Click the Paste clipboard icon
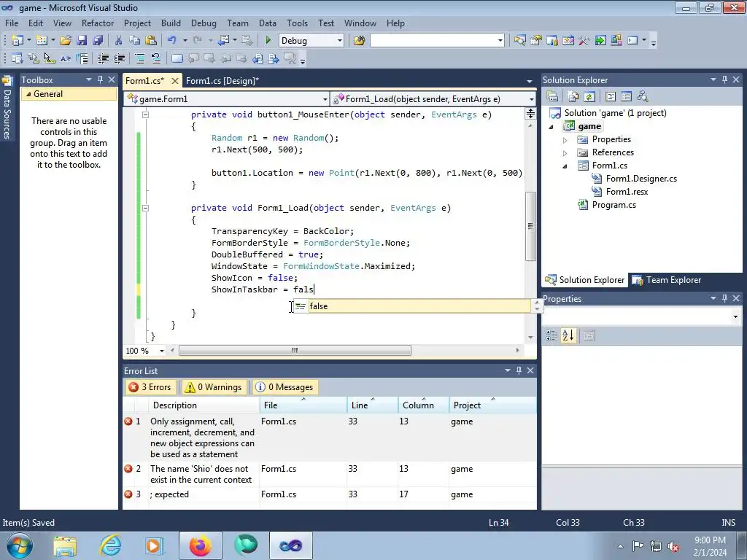The height and width of the screenshot is (560, 747). tap(150, 41)
